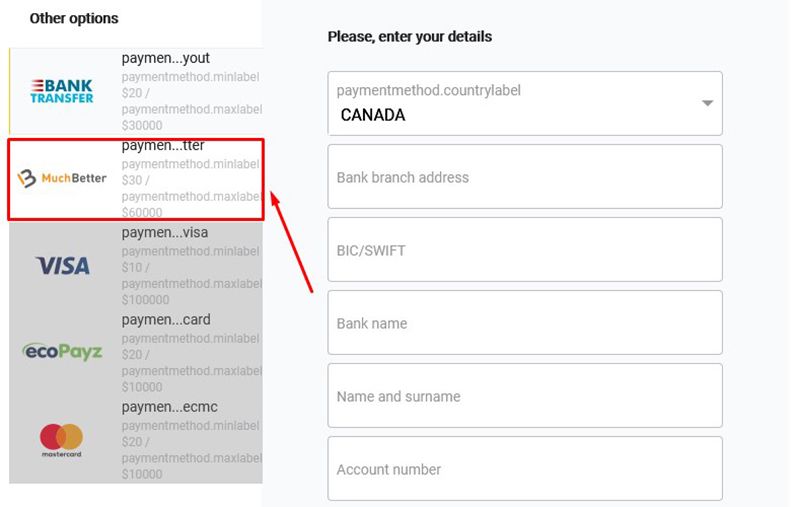
Task: Click the 'paymen...card' option text
Action: (x=166, y=320)
